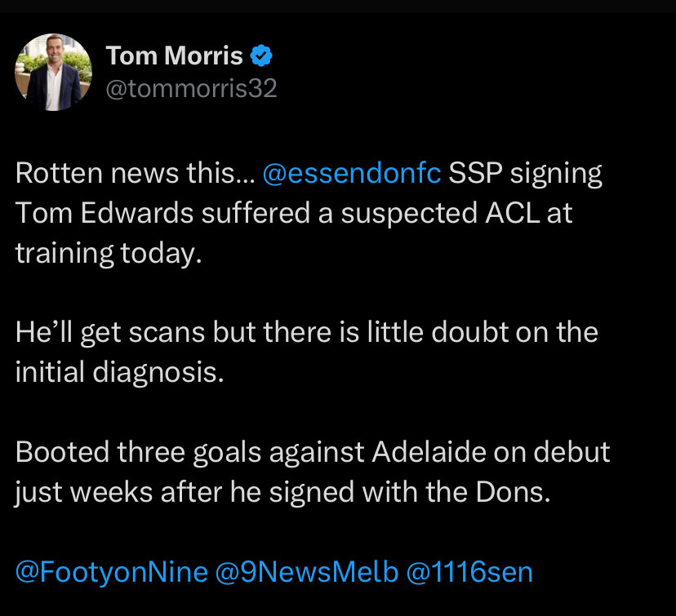Click the phrase "training today."
Screen dimensions: 676x616
click(x=109, y=253)
